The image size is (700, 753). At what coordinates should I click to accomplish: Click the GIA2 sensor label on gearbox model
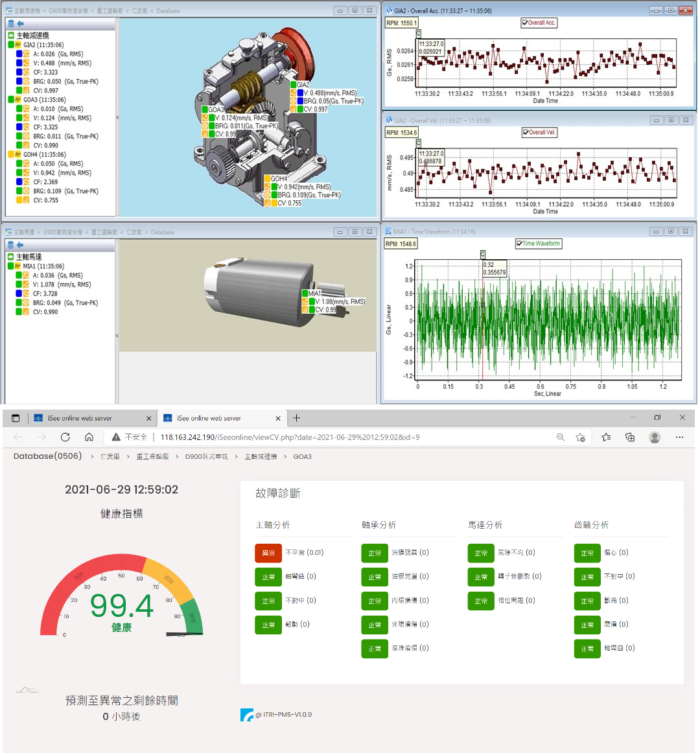[x=303, y=84]
